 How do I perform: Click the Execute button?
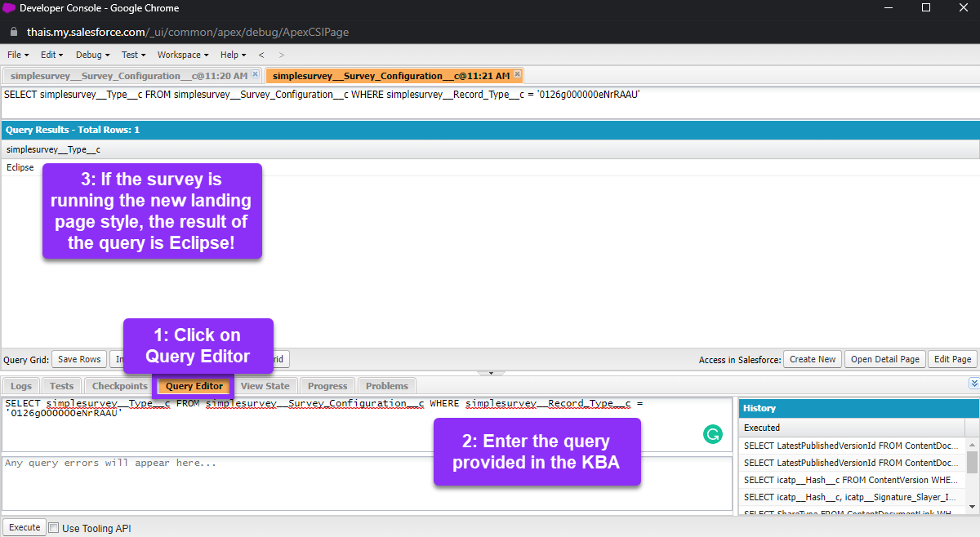[24, 527]
